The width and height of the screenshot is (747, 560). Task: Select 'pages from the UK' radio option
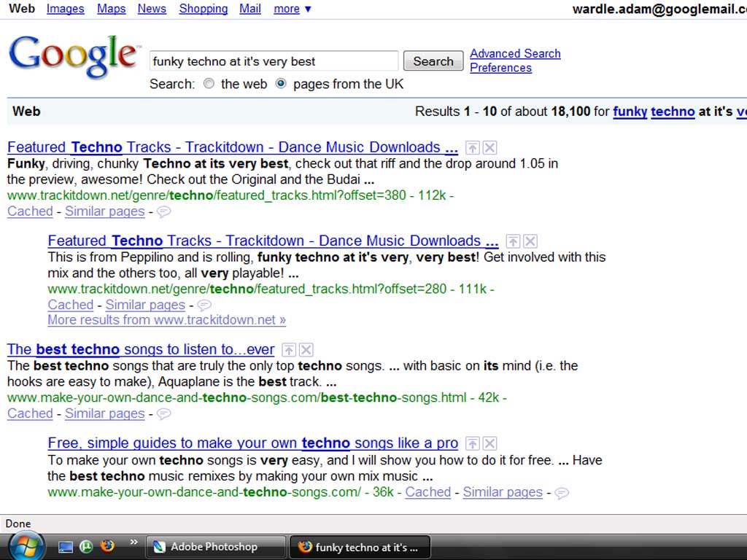281,84
